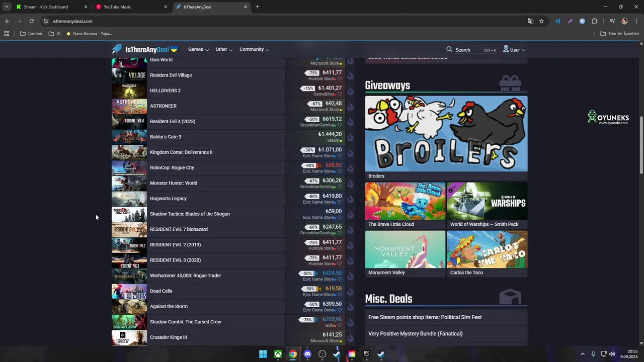The height and width of the screenshot is (362, 644).
Task: Open the Carlos the Taco giveaway card
Action: coord(487,254)
